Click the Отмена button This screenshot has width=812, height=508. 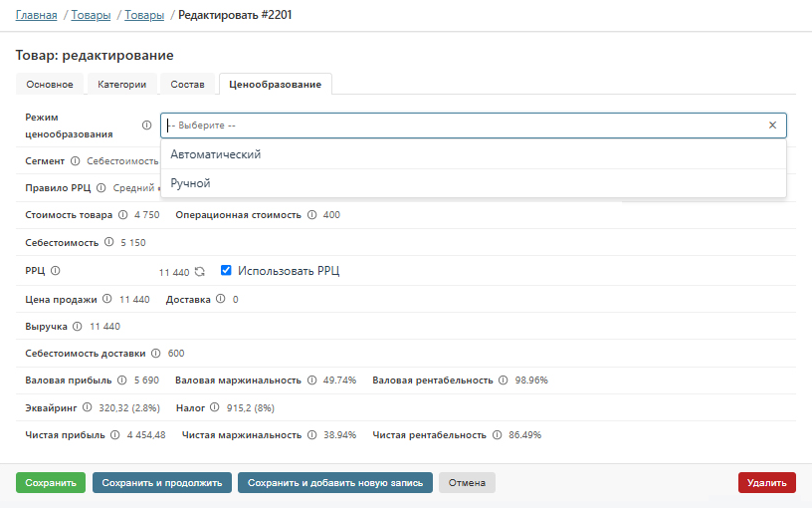click(x=467, y=482)
